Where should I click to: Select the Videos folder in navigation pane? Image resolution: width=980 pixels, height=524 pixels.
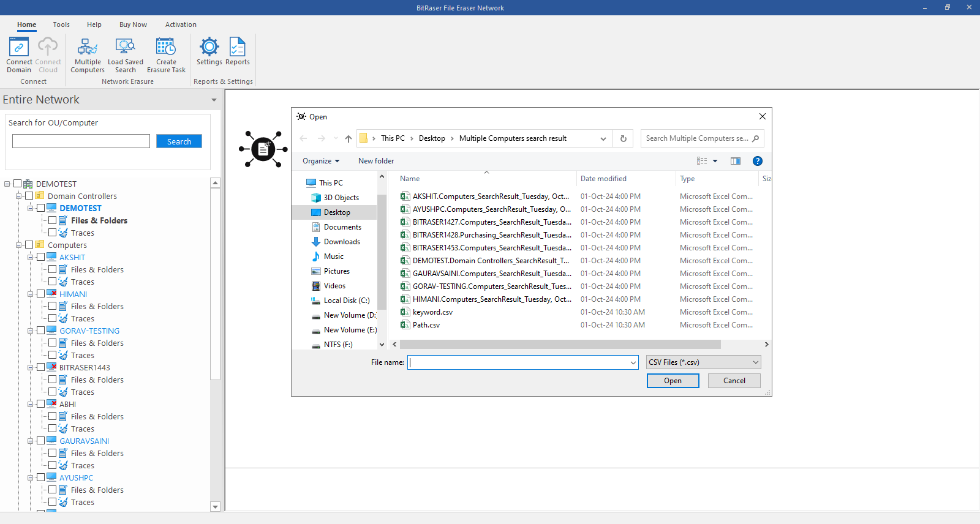click(334, 286)
